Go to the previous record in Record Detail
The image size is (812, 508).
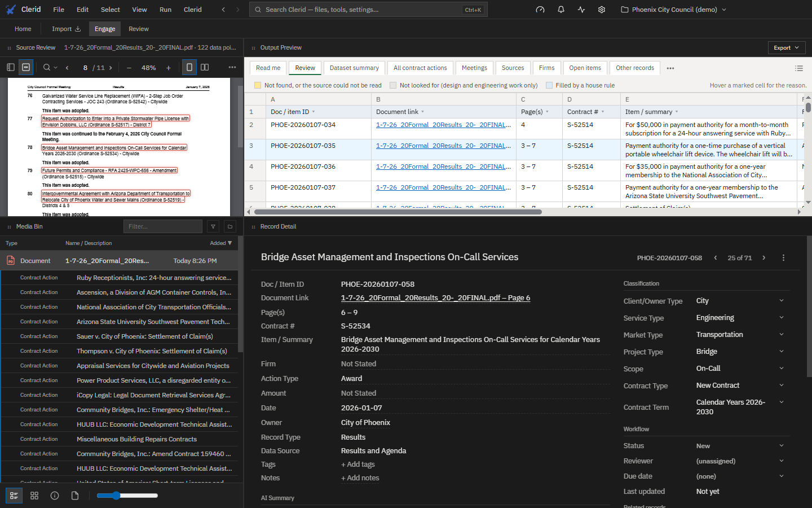(x=716, y=258)
